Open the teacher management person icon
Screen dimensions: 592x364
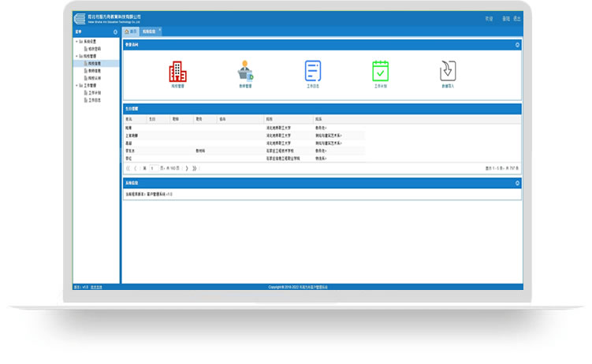pyautogui.click(x=245, y=72)
